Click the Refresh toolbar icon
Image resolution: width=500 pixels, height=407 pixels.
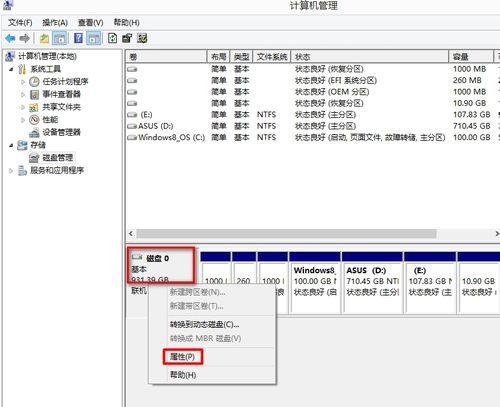[113, 38]
